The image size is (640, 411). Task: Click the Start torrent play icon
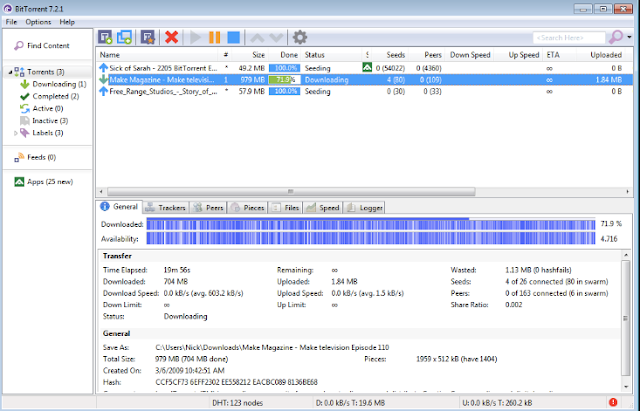pyautogui.click(x=195, y=37)
